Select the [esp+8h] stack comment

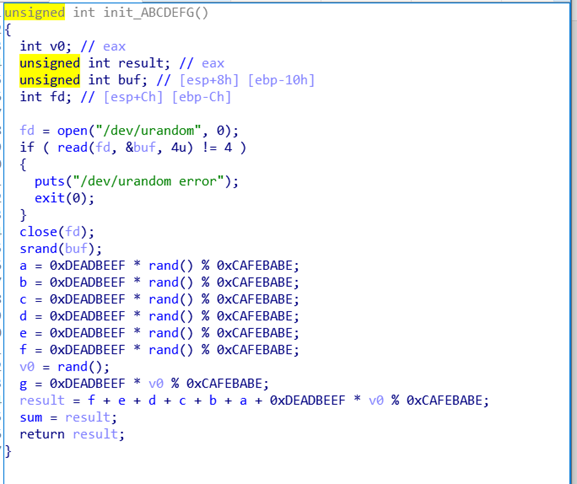[209, 80]
